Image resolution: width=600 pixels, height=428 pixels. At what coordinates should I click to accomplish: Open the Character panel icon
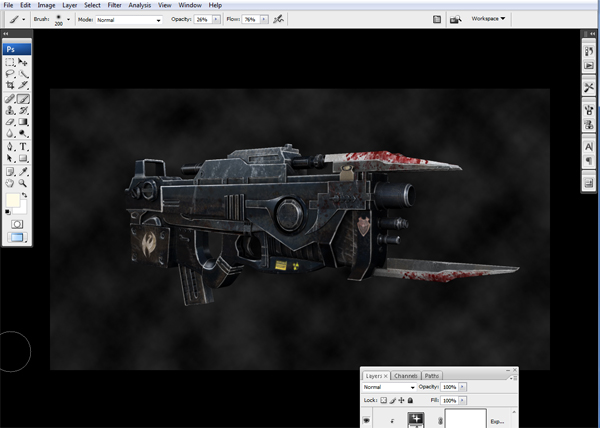[x=589, y=146]
